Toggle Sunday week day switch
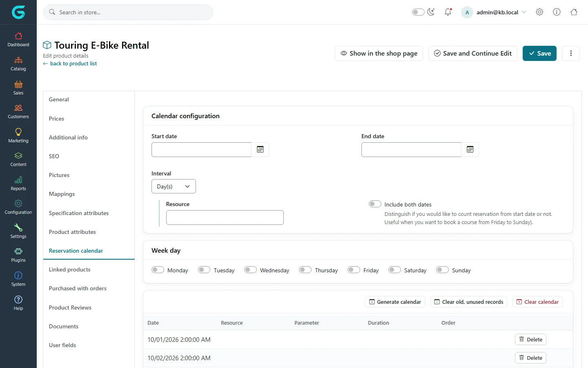 tap(442, 270)
